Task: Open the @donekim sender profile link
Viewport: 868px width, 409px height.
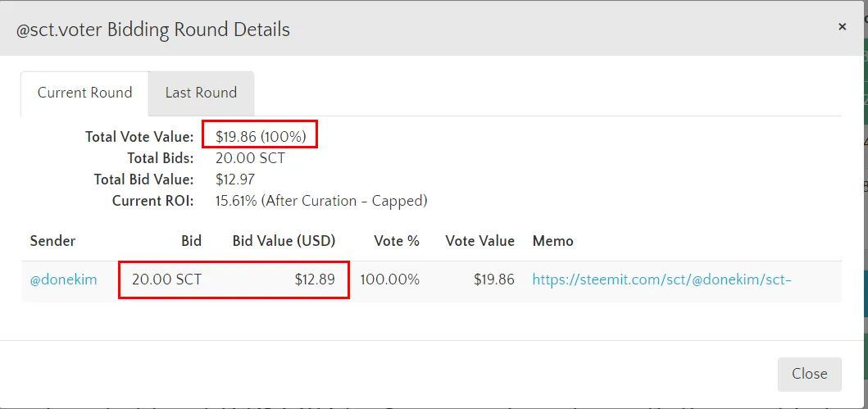Action: [63, 279]
